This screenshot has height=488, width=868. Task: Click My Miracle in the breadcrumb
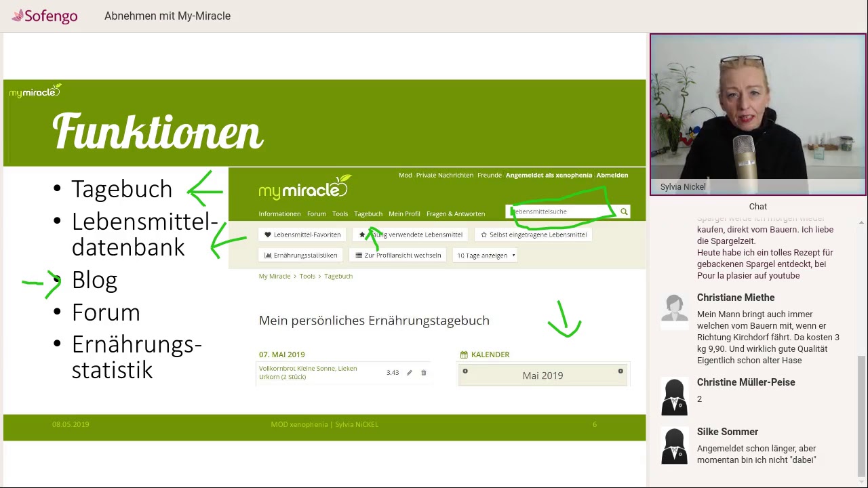(x=275, y=277)
